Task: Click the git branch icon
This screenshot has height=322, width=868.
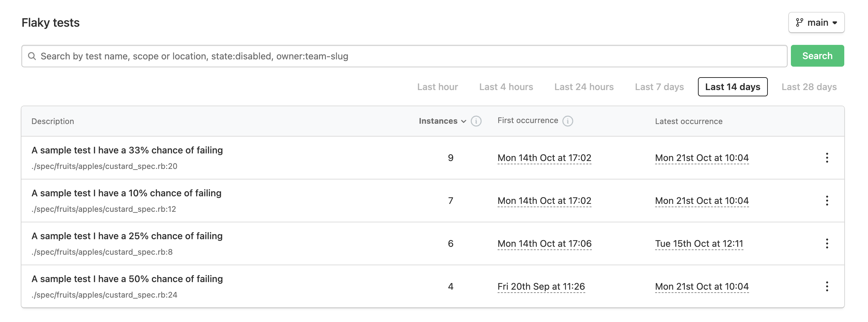Action: coord(799,22)
